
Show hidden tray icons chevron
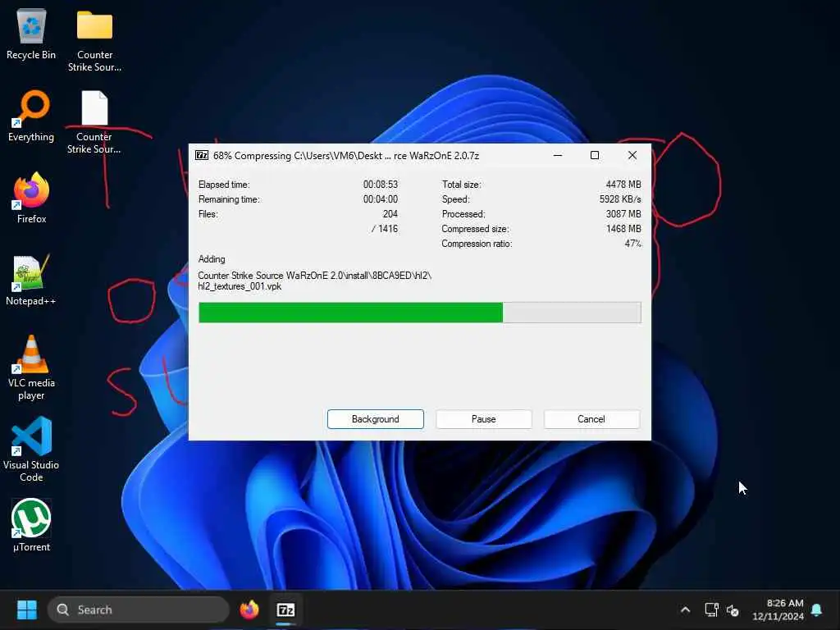pos(685,609)
